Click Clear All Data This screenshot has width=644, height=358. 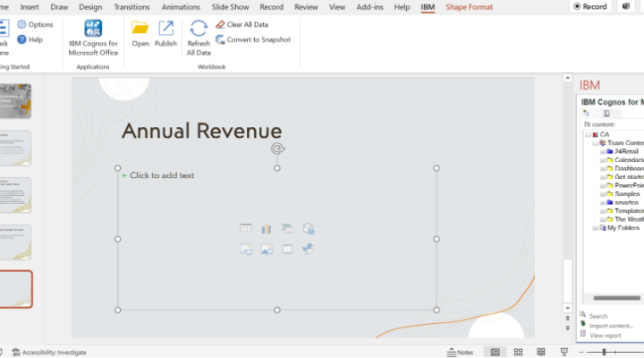point(241,25)
